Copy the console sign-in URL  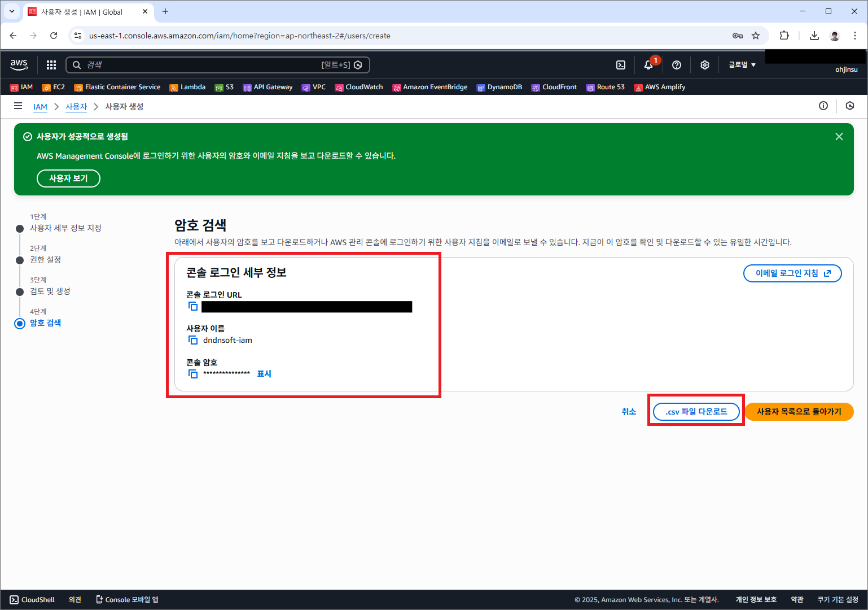click(193, 306)
